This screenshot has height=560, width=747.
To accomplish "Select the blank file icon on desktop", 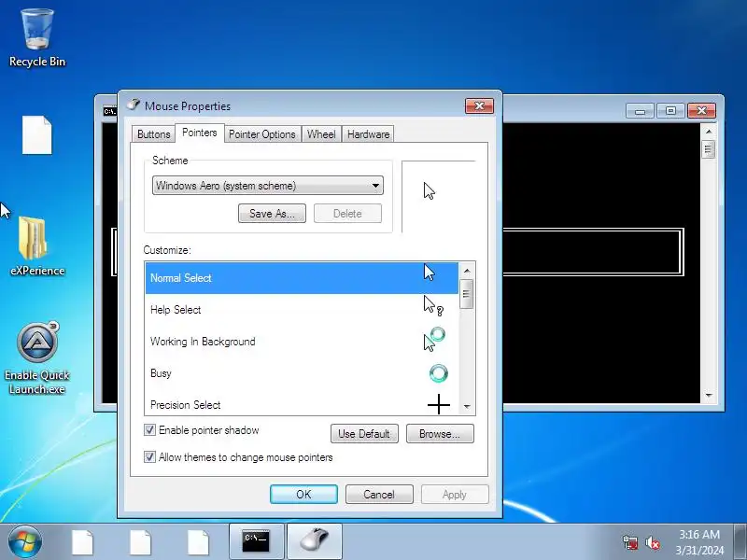I will tap(37, 135).
